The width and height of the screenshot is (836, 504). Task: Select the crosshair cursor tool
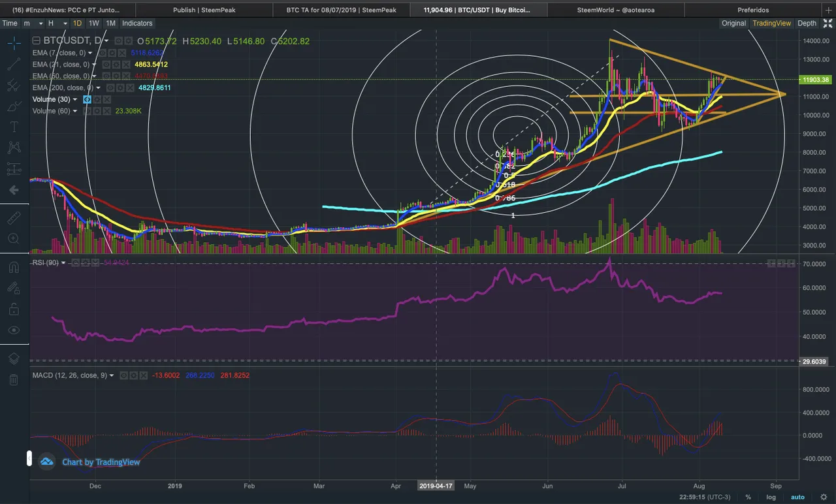coord(14,43)
